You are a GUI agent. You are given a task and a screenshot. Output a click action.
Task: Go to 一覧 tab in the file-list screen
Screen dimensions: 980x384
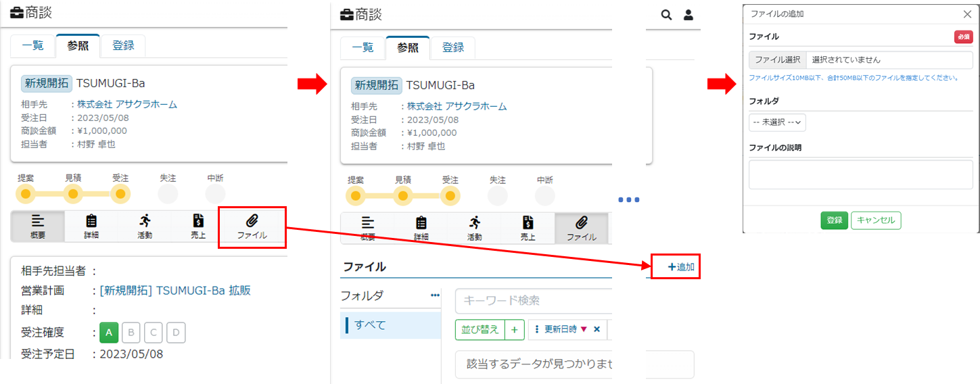click(363, 48)
